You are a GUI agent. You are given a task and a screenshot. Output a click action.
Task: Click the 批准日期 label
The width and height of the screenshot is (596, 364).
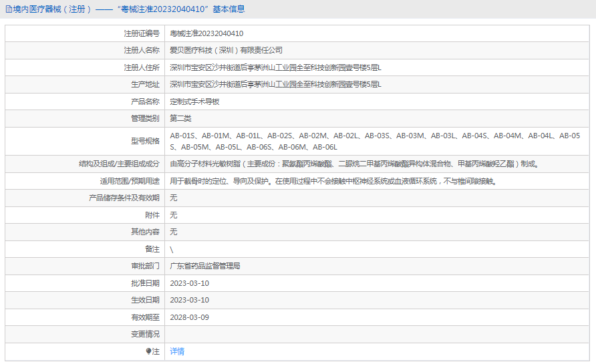[x=145, y=283]
